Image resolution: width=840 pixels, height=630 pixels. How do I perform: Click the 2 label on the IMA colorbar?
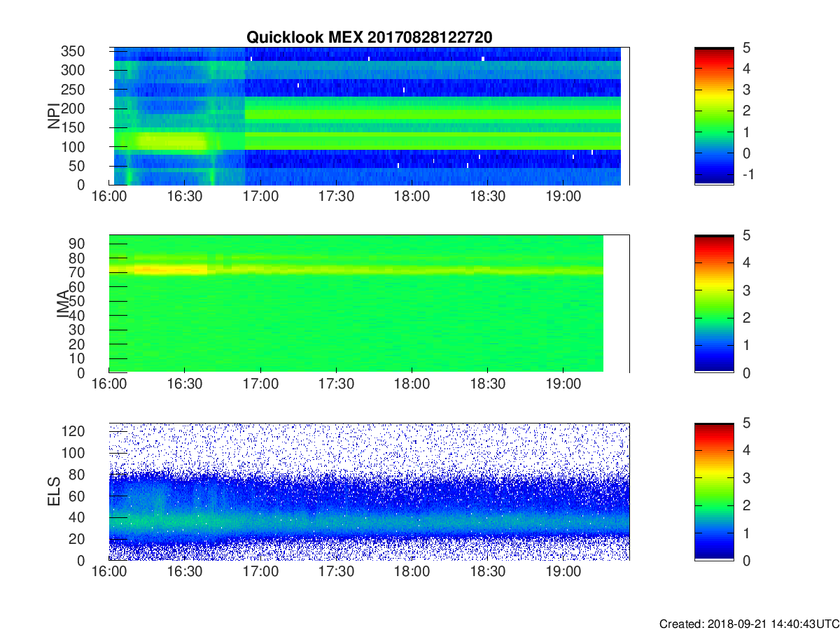coord(745,318)
